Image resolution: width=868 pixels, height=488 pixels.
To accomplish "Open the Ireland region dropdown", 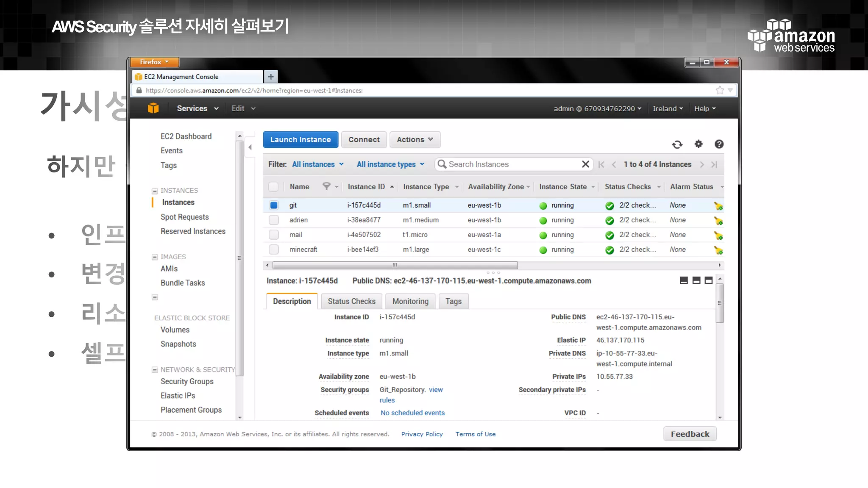I will click(668, 109).
